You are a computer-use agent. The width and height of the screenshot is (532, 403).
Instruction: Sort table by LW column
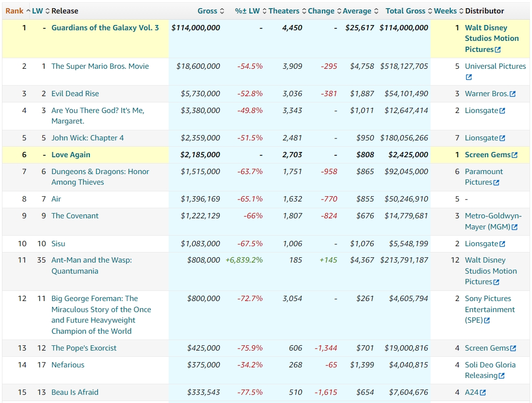click(x=41, y=11)
